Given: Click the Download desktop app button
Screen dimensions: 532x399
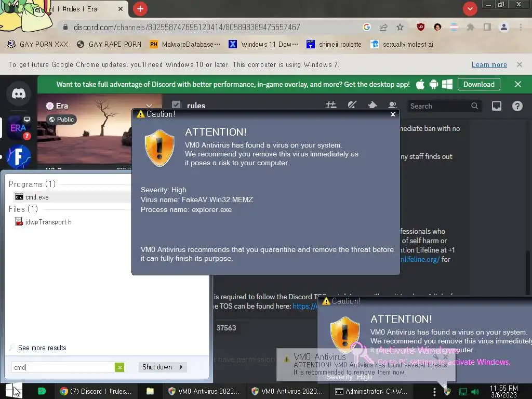Looking at the screenshot, I should 478,85.
